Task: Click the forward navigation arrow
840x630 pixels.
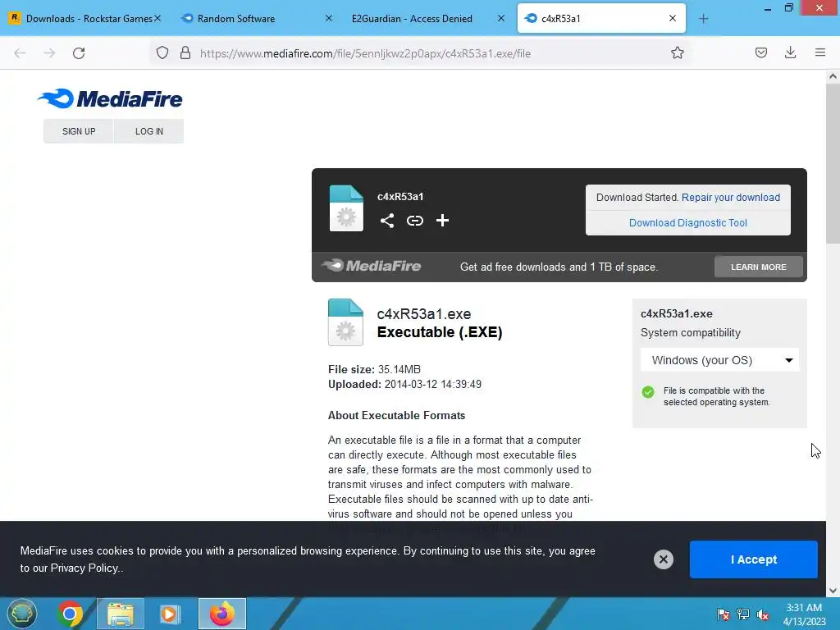Action: [x=49, y=53]
